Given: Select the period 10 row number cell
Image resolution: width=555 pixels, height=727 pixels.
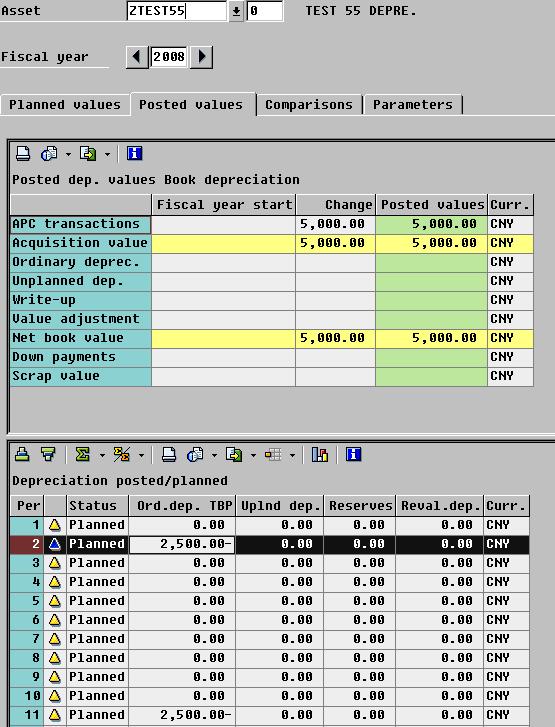Looking at the screenshot, I should tap(27, 696).
